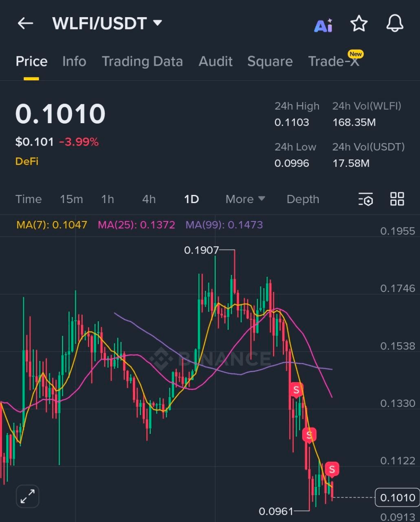
Task: Open the AI analysis icon
Action: (323, 25)
